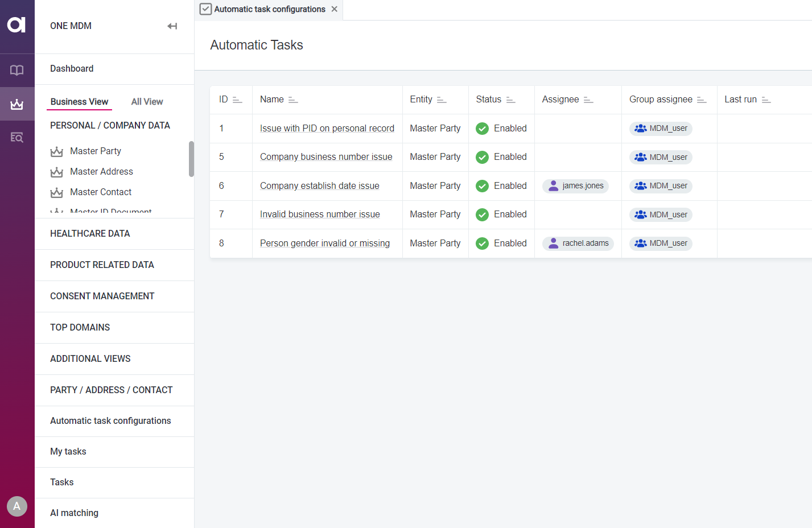812x528 pixels.
Task: Click the user icon beside james.jones
Action: [553, 186]
